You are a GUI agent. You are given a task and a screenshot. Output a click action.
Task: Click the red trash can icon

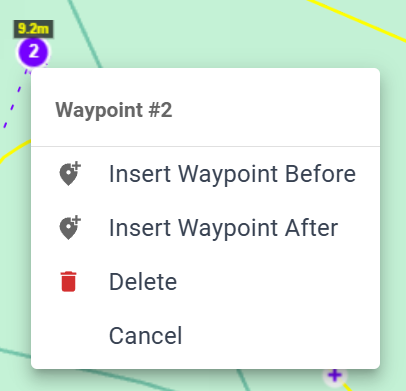[x=69, y=282]
